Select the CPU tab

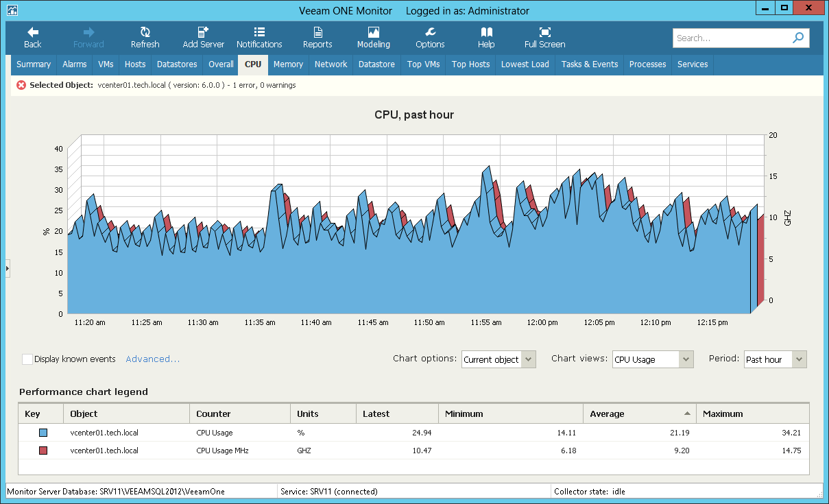tap(253, 64)
